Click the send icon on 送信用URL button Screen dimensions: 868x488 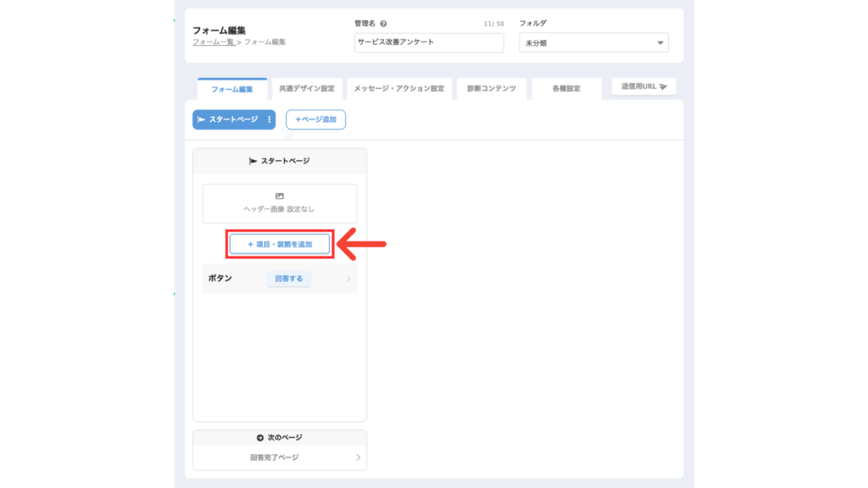point(664,86)
